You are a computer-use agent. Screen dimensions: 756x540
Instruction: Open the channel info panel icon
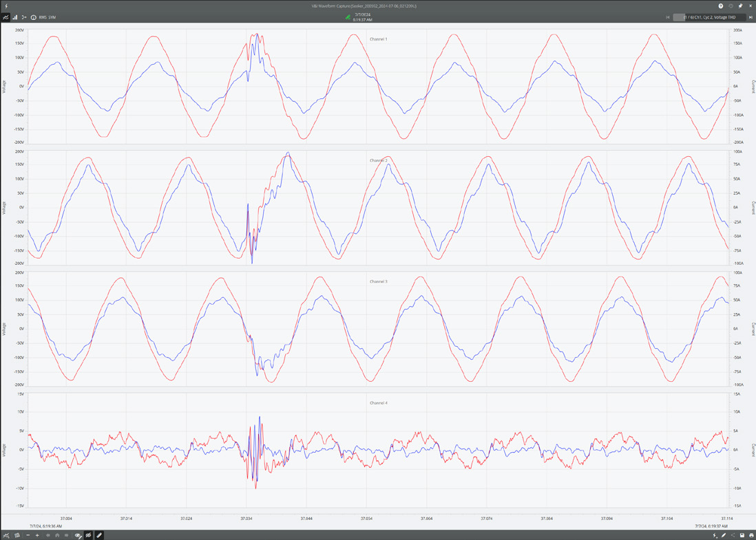click(34, 17)
